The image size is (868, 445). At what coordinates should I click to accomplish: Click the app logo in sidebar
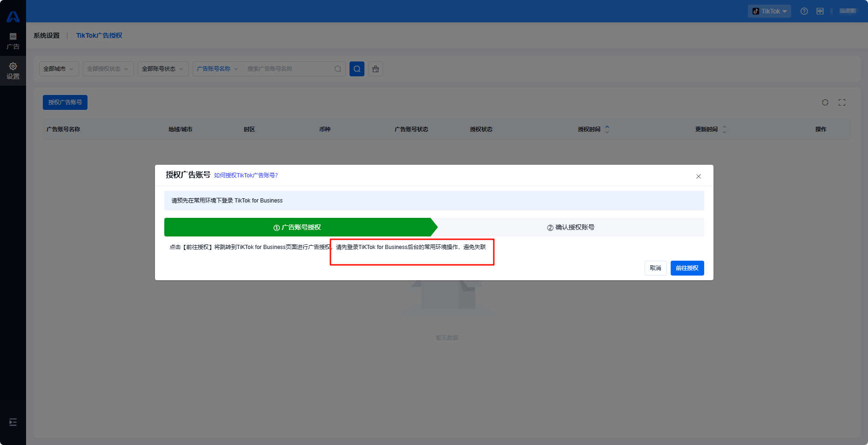tap(13, 17)
